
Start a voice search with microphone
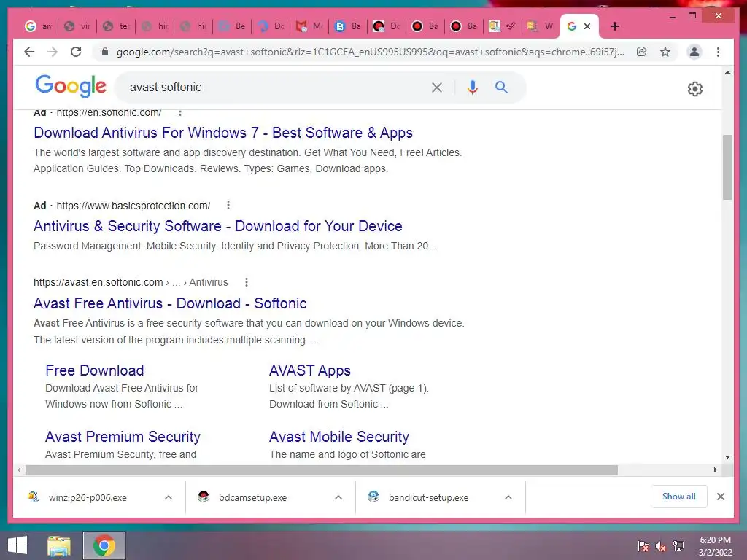(472, 87)
